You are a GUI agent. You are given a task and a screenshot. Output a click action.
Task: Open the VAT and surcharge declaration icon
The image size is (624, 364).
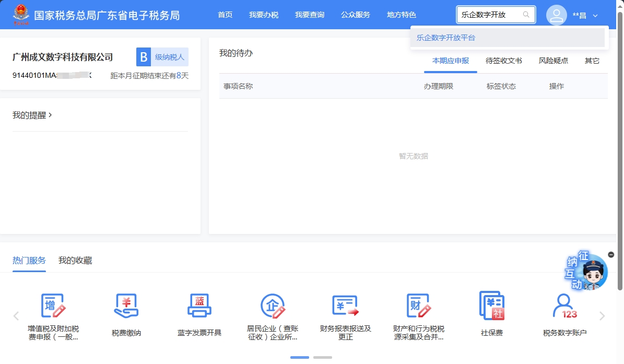[53, 306]
